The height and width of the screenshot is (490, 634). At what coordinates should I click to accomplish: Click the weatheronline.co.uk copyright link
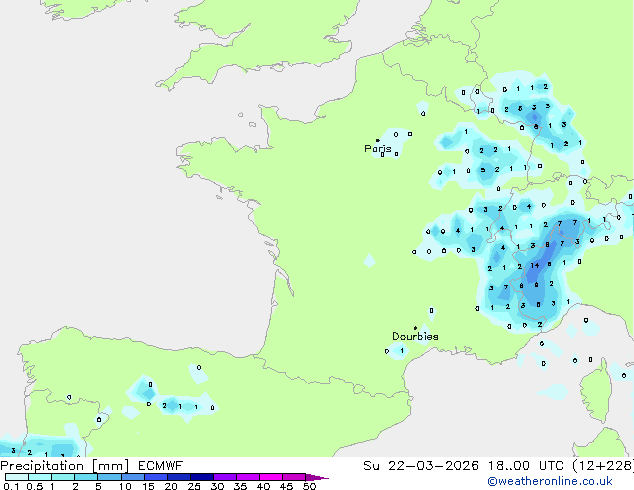tap(550, 481)
